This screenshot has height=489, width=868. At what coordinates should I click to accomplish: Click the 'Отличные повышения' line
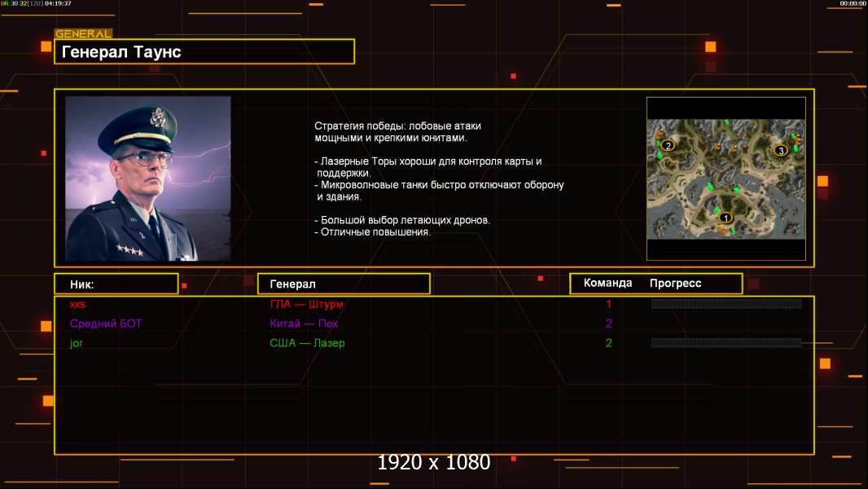[372, 232]
